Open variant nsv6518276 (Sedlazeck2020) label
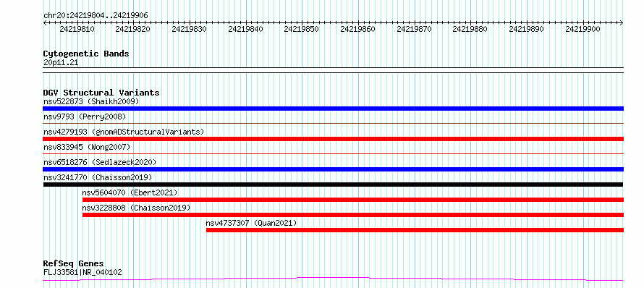644x288 pixels. tap(100, 162)
